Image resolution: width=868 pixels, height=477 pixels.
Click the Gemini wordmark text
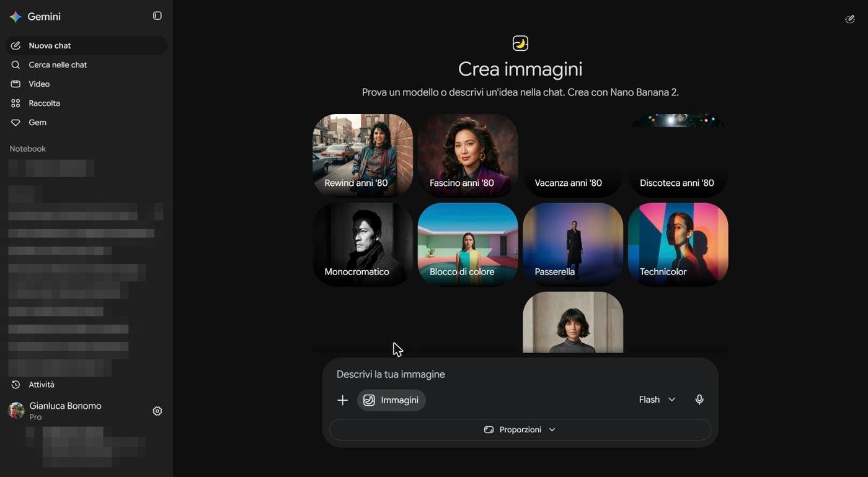click(44, 17)
